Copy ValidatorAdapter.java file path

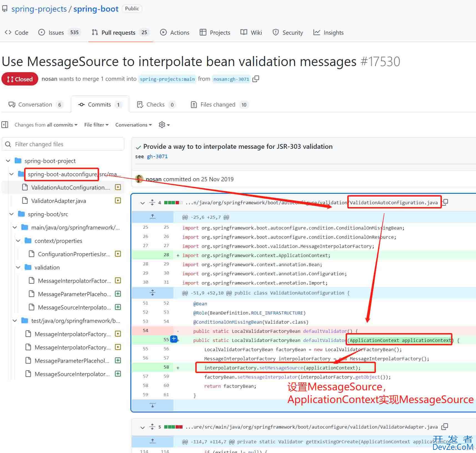(x=445, y=427)
